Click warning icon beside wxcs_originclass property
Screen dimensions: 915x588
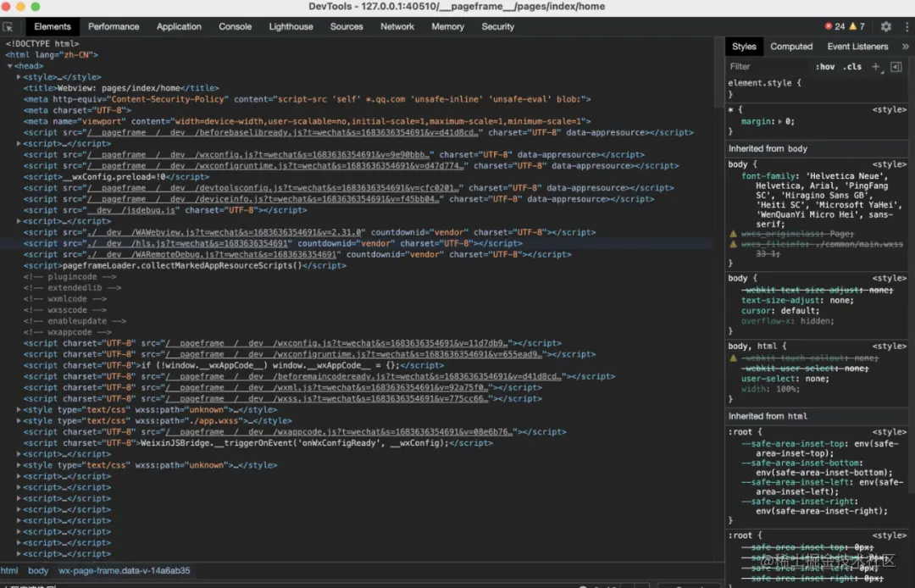[733, 234]
